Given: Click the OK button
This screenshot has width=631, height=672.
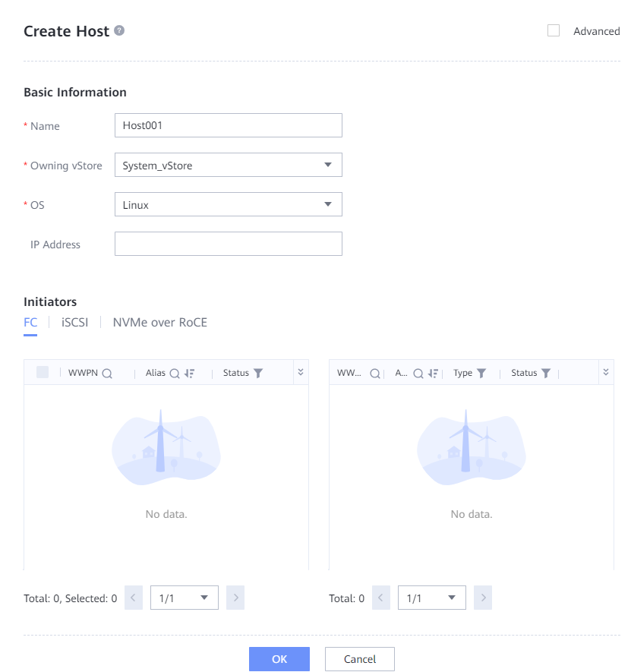Looking at the screenshot, I should 279,659.
